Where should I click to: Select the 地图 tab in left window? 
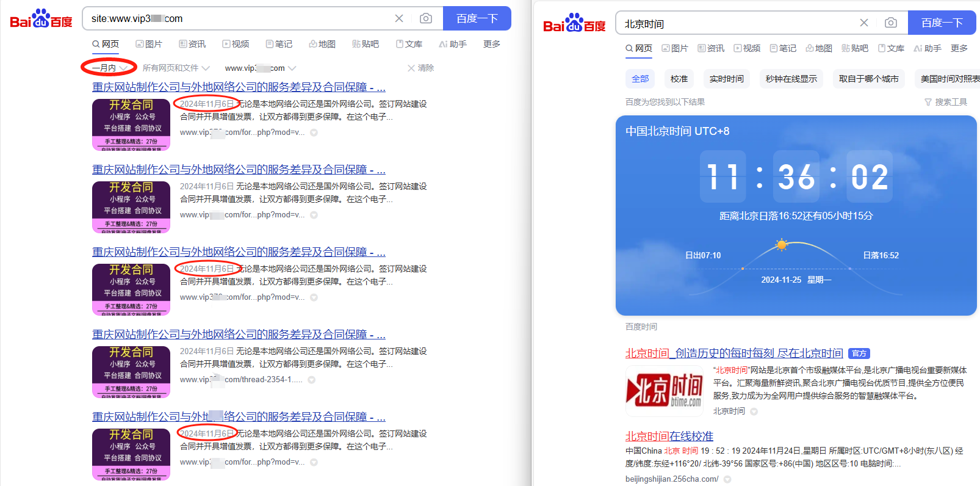point(322,44)
